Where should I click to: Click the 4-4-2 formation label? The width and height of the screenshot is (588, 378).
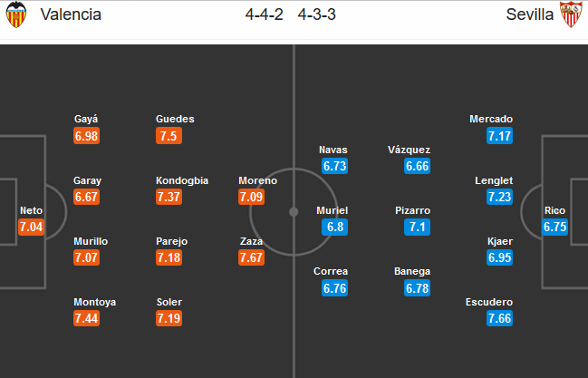264,15
